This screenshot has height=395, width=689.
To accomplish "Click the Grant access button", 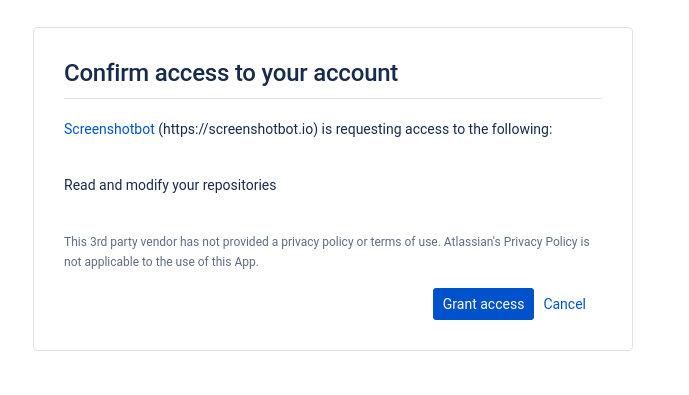I will pyautogui.click(x=483, y=304).
